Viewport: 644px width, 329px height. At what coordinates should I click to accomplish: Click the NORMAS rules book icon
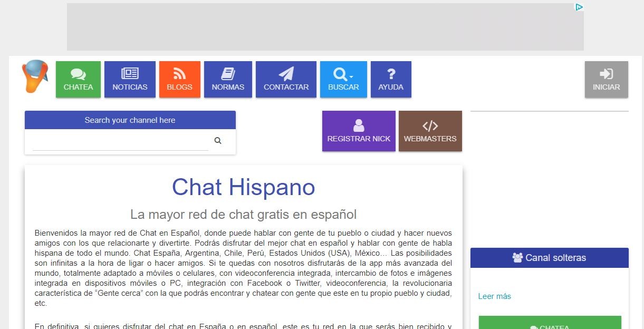click(x=228, y=73)
